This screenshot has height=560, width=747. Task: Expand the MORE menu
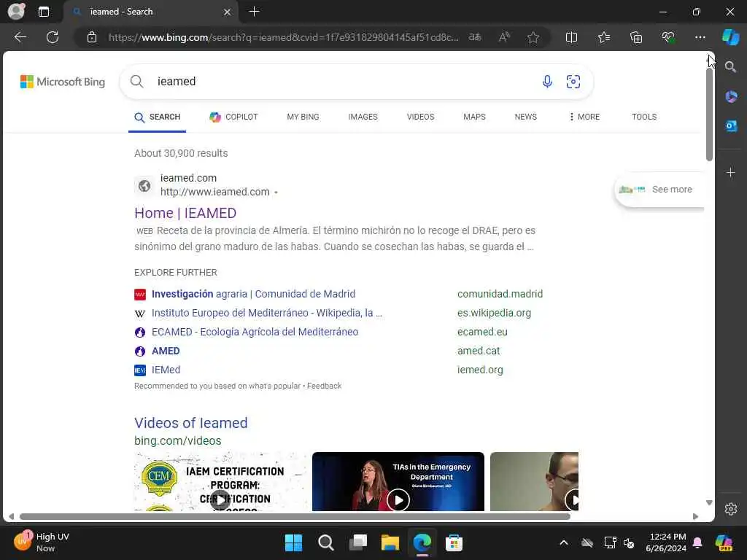coord(584,117)
